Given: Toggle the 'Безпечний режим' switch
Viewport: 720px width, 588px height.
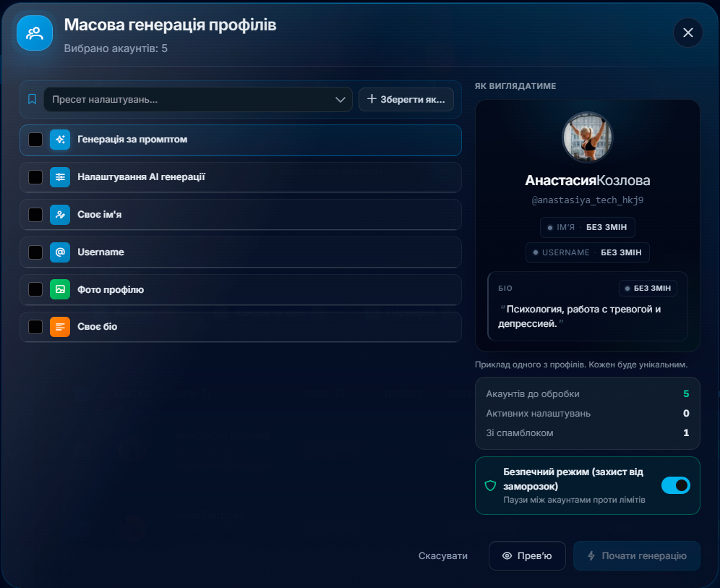Looking at the screenshot, I should point(675,485).
